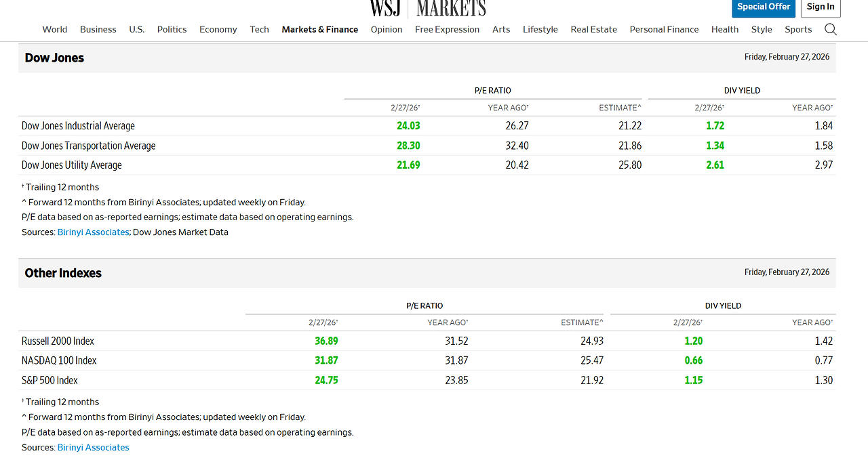
Task: Open the Free Expression section
Action: point(448,29)
